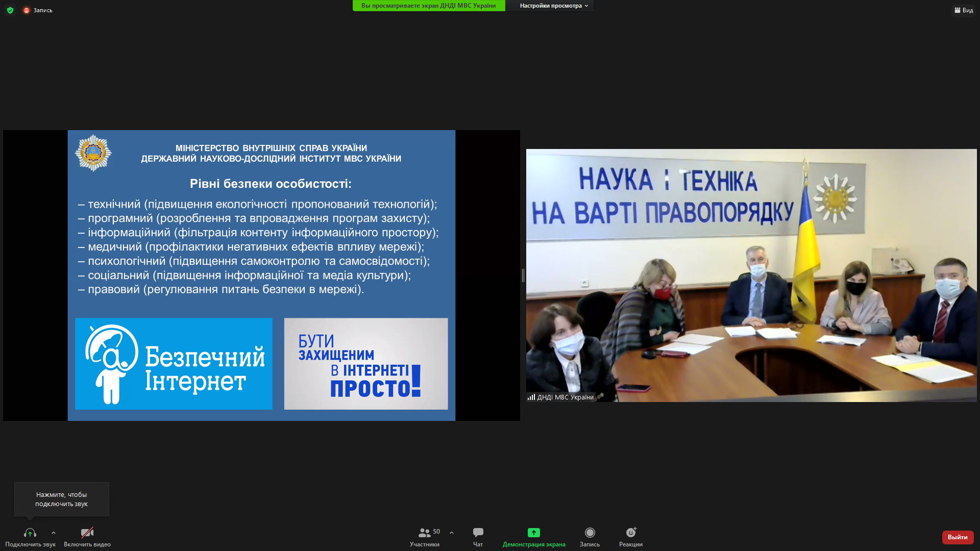This screenshot has height=551, width=980.
Task: Click the Безпечний Інтернет banner image
Action: (x=174, y=364)
